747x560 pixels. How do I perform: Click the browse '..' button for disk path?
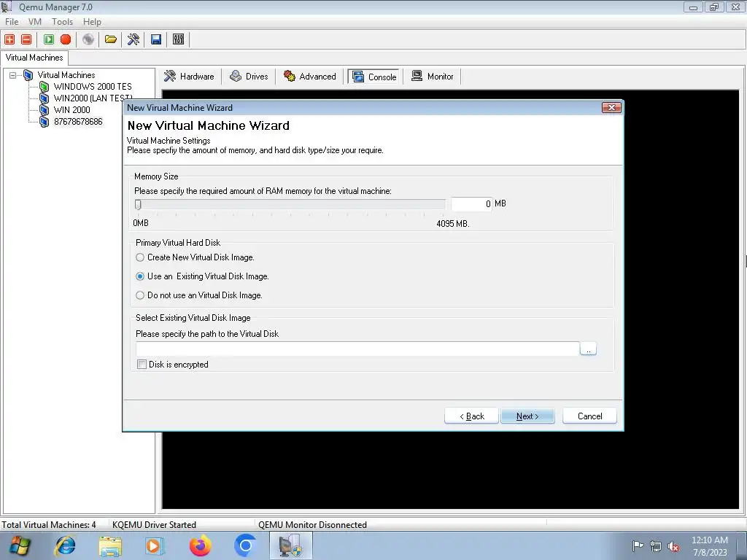[x=589, y=349]
